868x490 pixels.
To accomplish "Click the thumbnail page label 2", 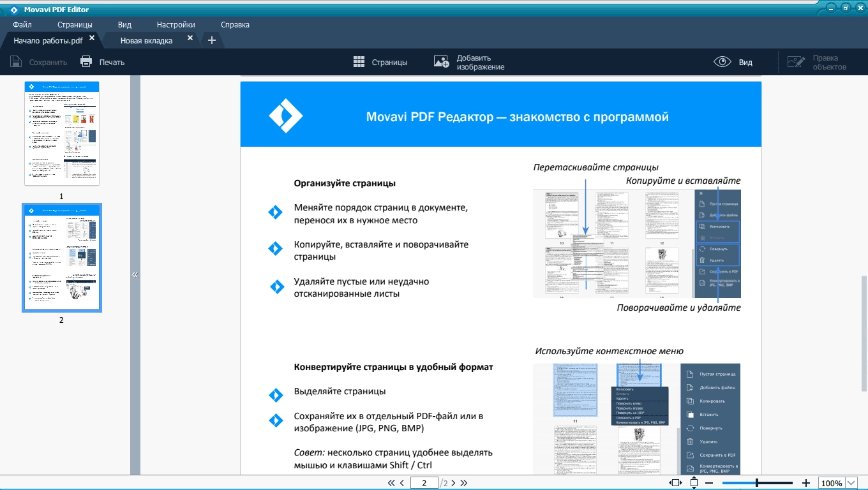I will click(x=61, y=320).
